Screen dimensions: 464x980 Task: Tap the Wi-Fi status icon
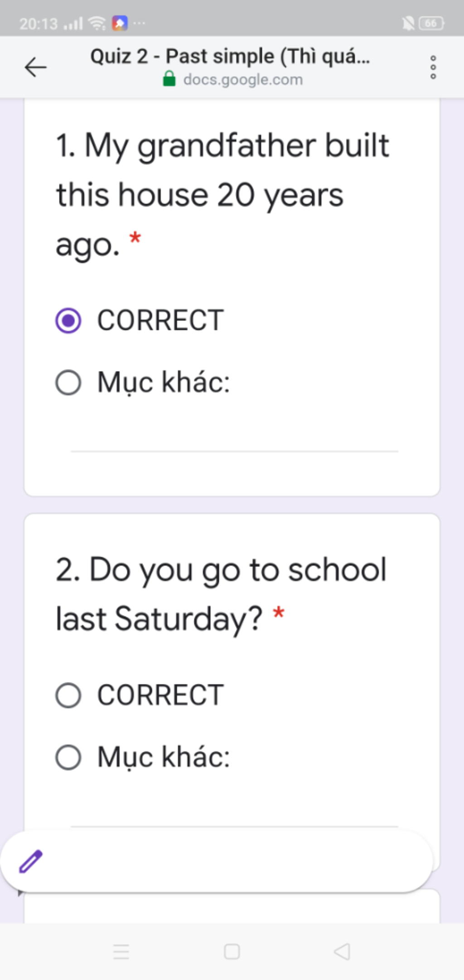97,23
